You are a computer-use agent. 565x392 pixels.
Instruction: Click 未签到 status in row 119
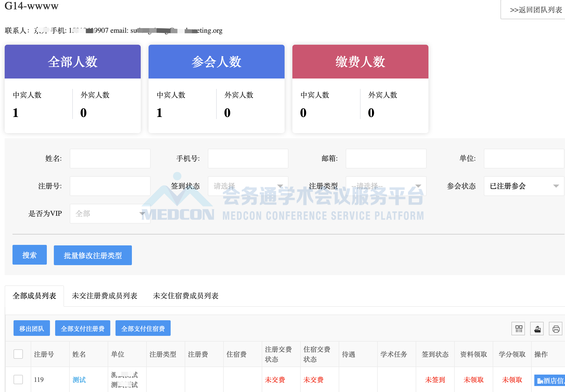[435, 380]
